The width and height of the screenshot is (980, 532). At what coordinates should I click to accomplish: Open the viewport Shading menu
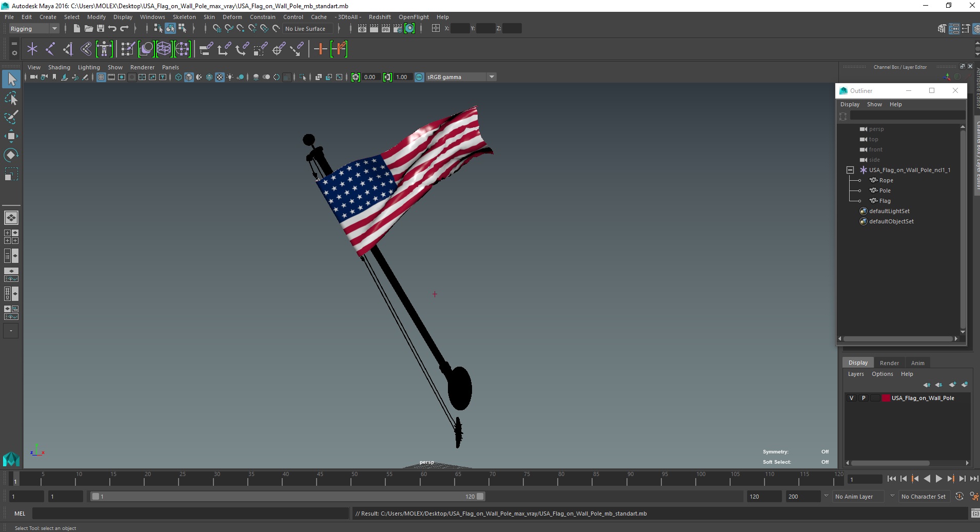coord(59,67)
